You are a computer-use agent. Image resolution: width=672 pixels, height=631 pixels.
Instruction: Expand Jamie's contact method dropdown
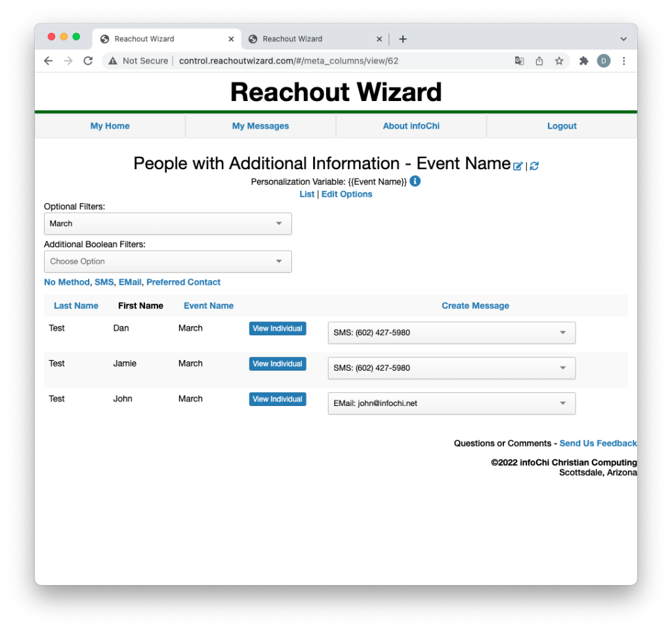[x=451, y=368]
